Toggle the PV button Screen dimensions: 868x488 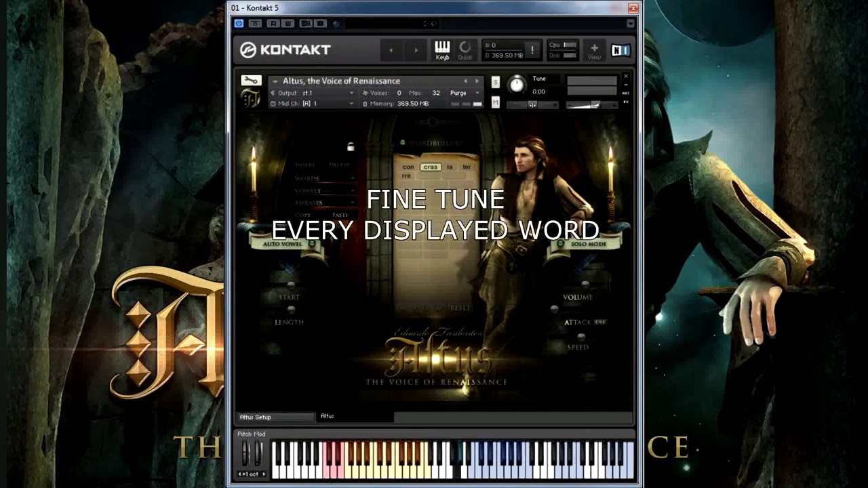625,102
